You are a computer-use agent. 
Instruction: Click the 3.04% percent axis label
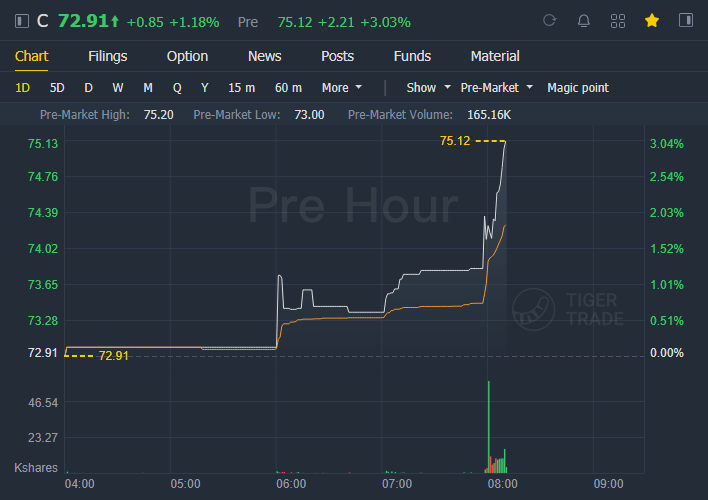666,144
